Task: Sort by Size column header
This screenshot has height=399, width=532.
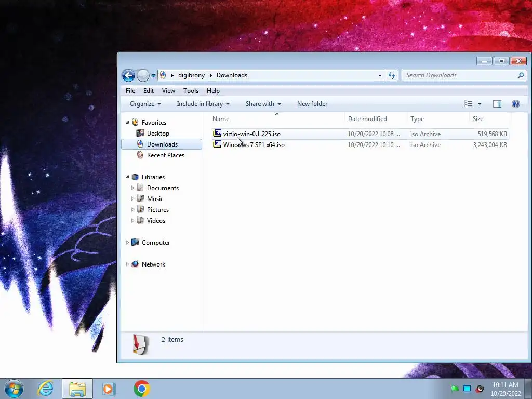Action: pyautogui.click(x=490, y=119)
